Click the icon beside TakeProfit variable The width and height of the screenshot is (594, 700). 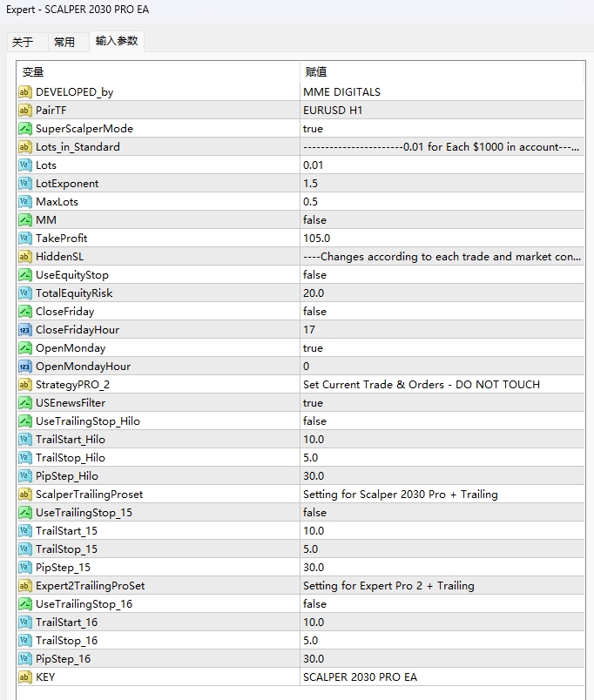(x=24, y=239)
